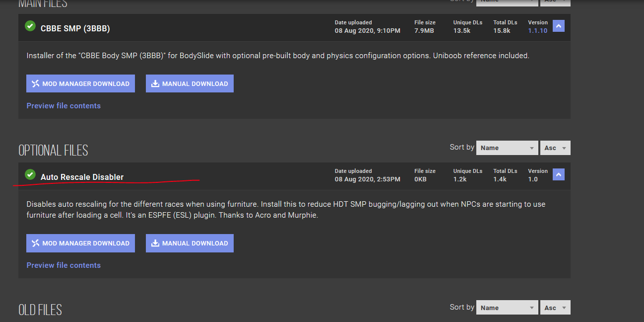
Task: Open the Old Files Asc order dropdown
Action: [555, 308]
